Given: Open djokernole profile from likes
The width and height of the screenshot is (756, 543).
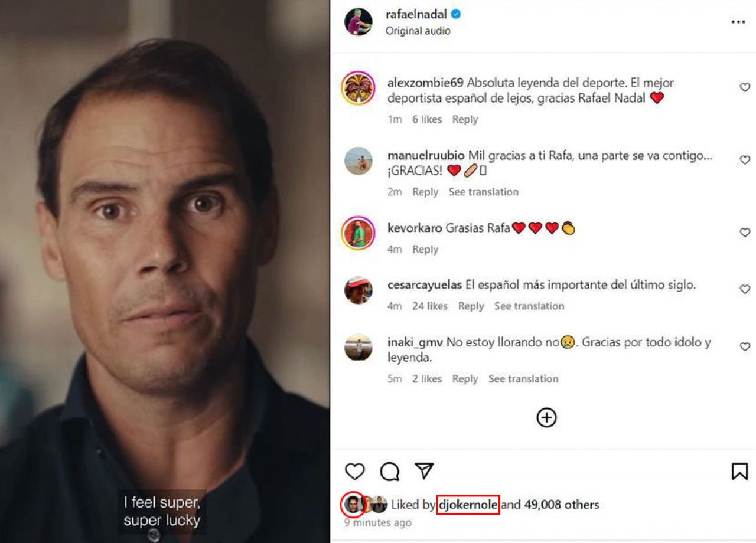Looking at the screenshot, I should tap(468, 505).
